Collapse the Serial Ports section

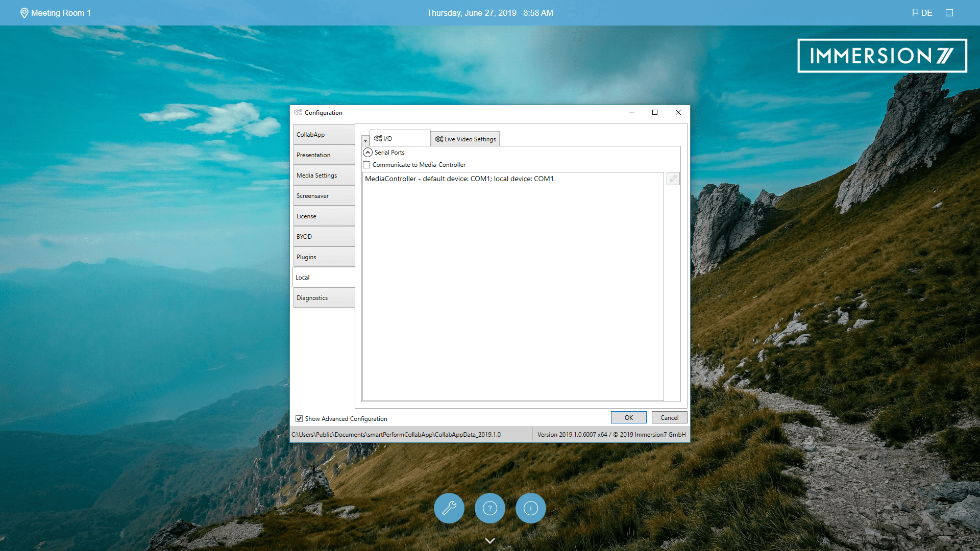tap(367, 152)
